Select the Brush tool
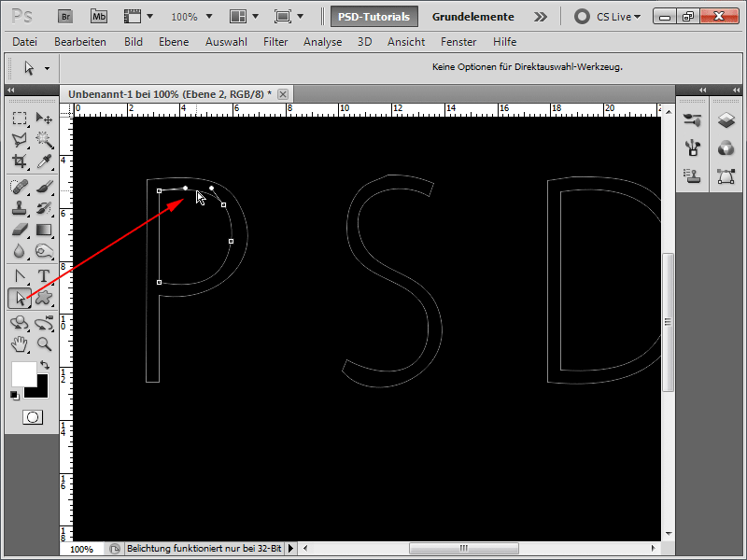The width and height of the screenshot is (747, 560). [44, 187]
